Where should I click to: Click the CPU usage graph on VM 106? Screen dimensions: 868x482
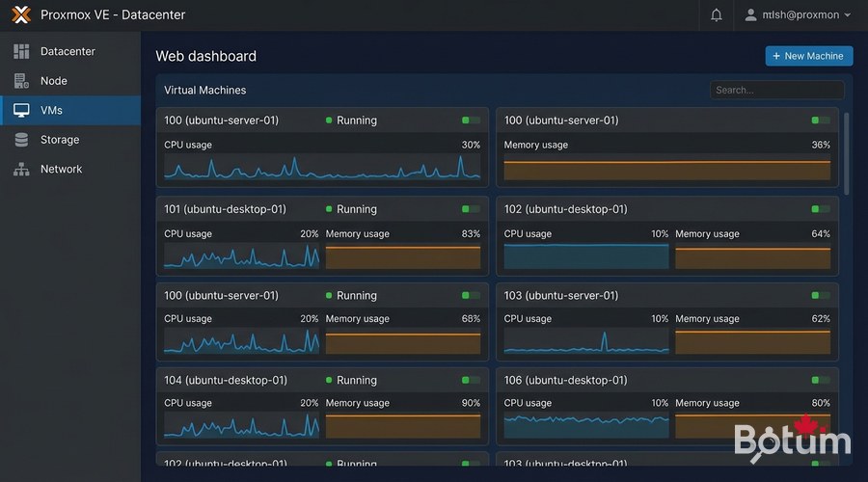point(586,426)
